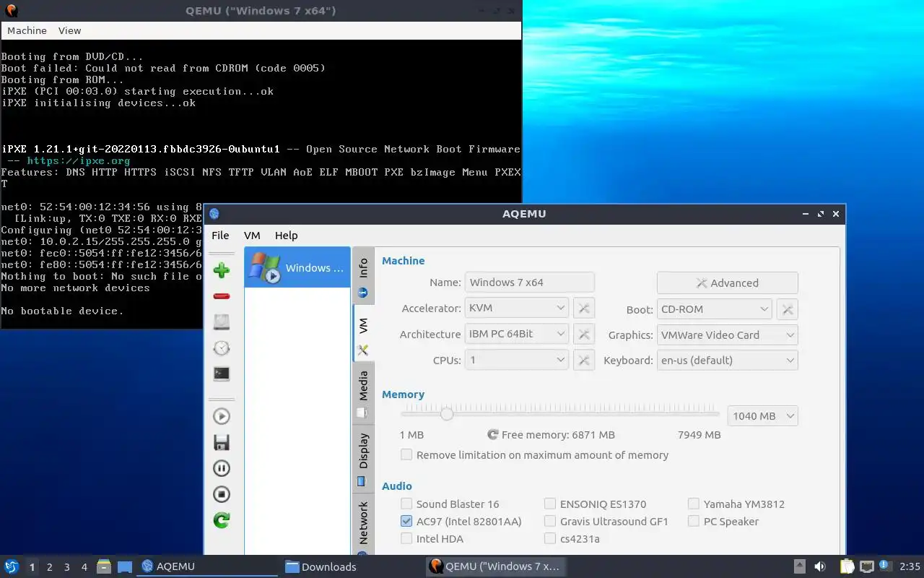Switch to the Info vertical tab

pyautogui.click(x=363, y=275)
